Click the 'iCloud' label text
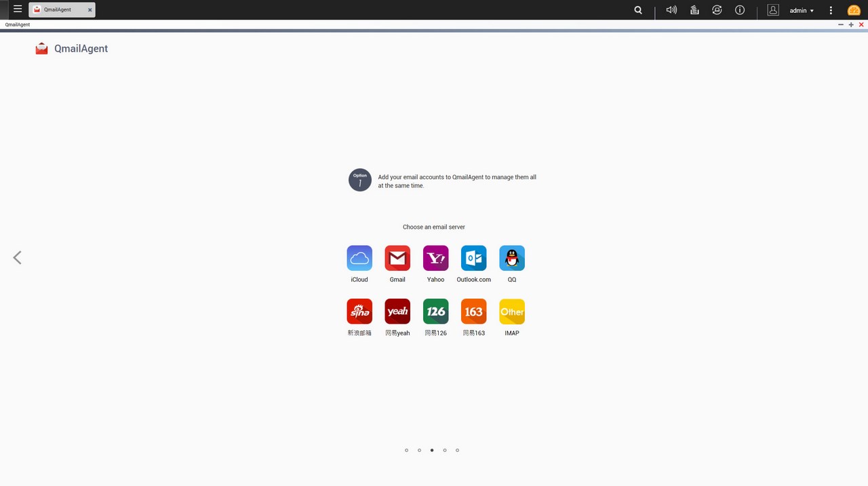Screen dimensions: 868x486 [359, 280]
